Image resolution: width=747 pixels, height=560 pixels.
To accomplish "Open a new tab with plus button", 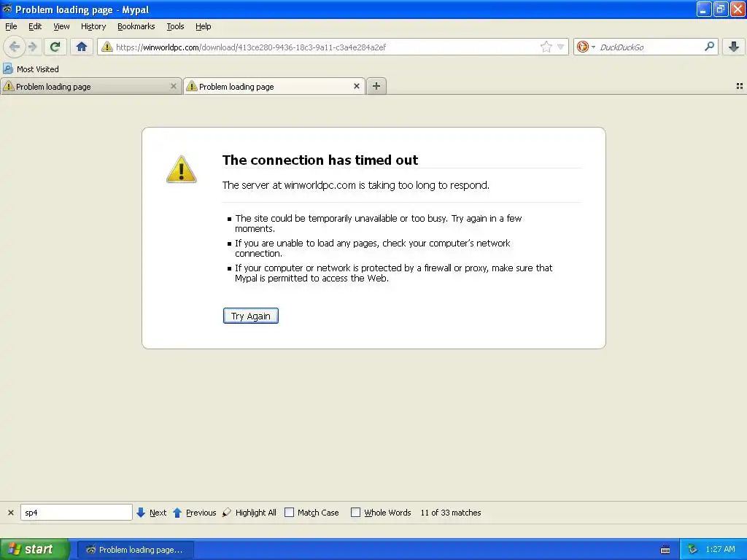I will (x=376, y=86).
